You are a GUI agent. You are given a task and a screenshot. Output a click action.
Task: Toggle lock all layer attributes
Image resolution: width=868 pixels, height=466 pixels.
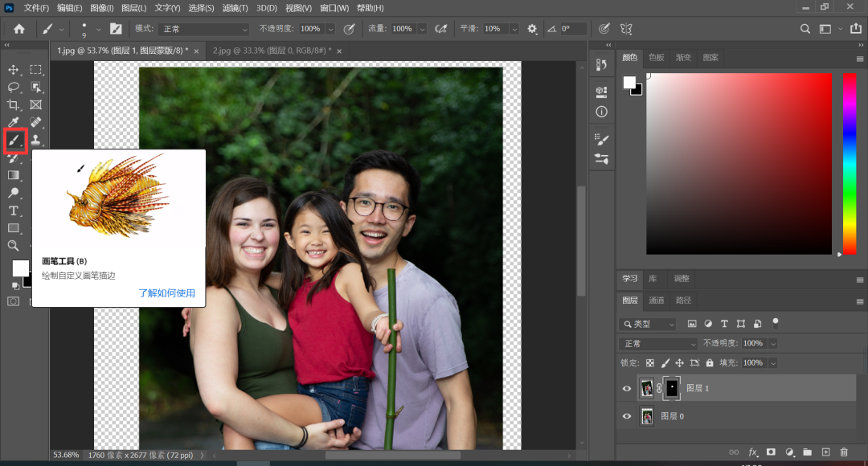pyautogui.click(x=710, y=363)
